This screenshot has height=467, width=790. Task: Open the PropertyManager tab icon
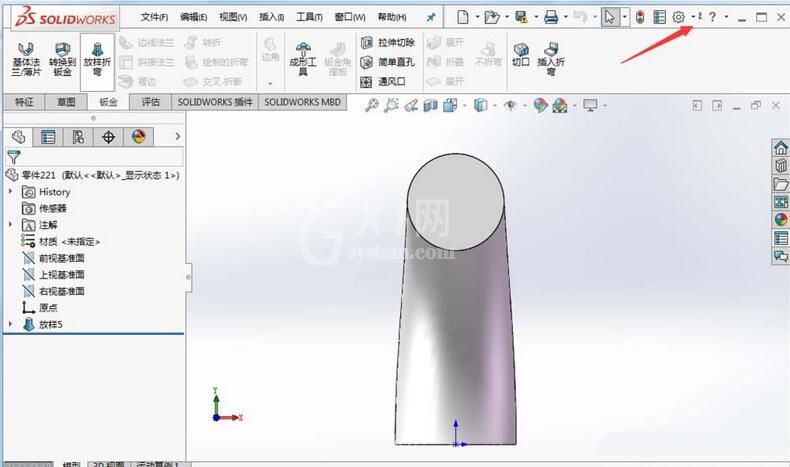[x=48, y=137]
